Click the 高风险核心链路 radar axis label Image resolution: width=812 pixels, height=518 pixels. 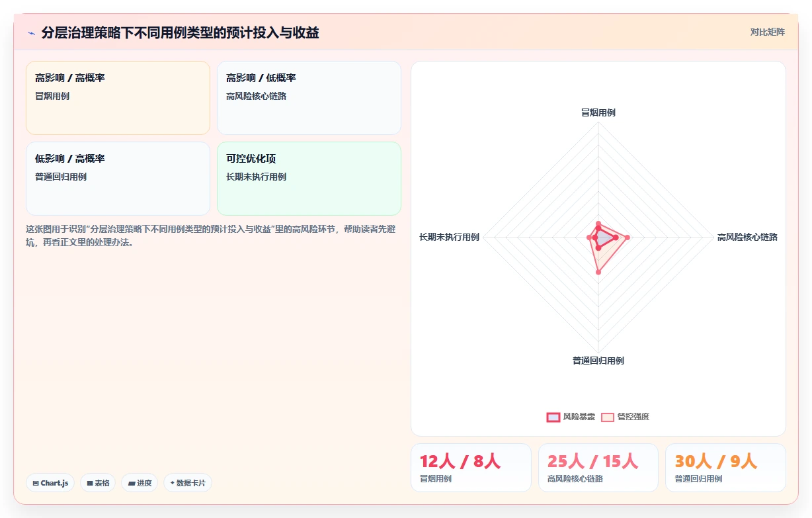click(747, 237)
